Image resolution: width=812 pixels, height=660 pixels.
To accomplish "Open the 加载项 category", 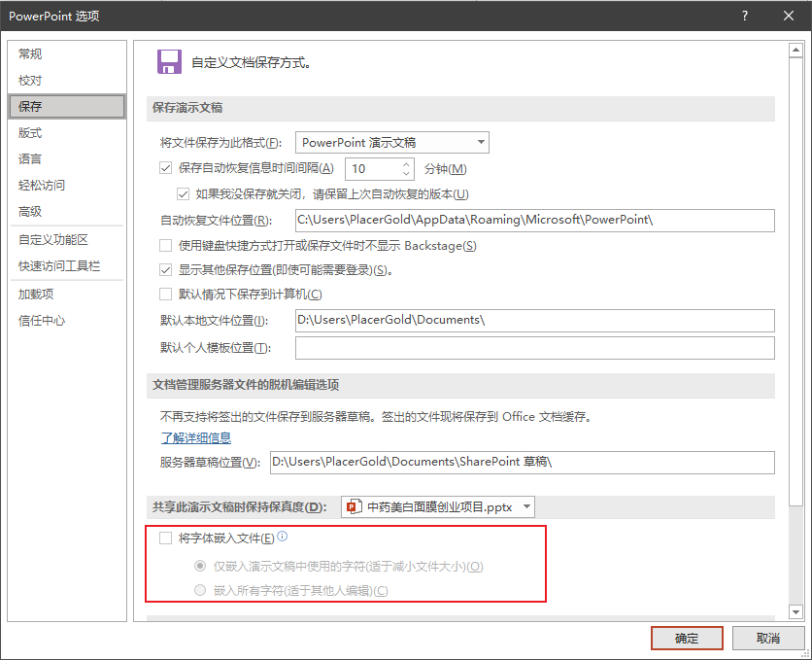I will [x=67, y=295].
